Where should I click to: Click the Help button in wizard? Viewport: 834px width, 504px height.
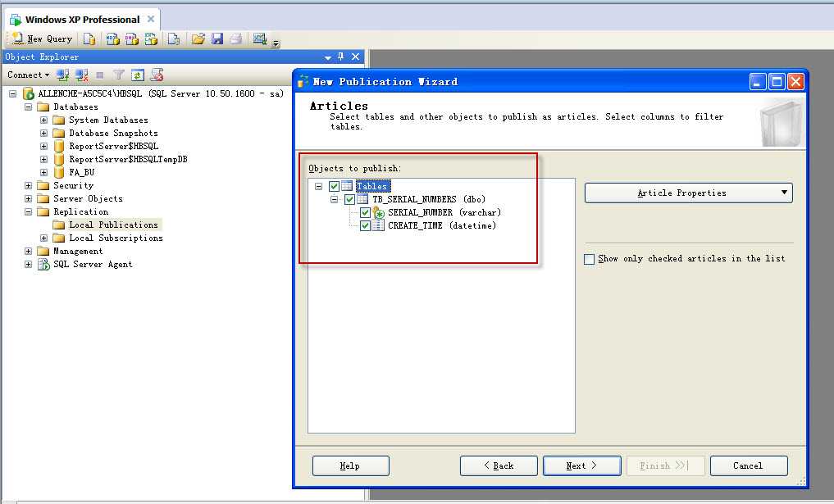coord(350,465)
